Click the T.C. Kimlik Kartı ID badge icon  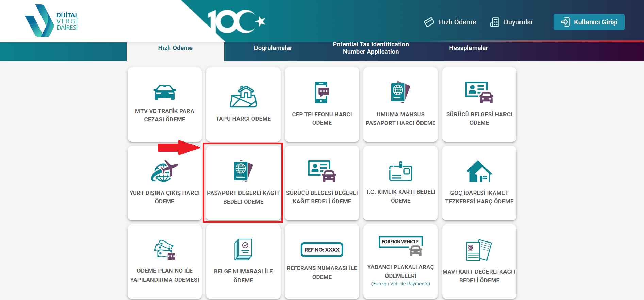tap(400, 171)
